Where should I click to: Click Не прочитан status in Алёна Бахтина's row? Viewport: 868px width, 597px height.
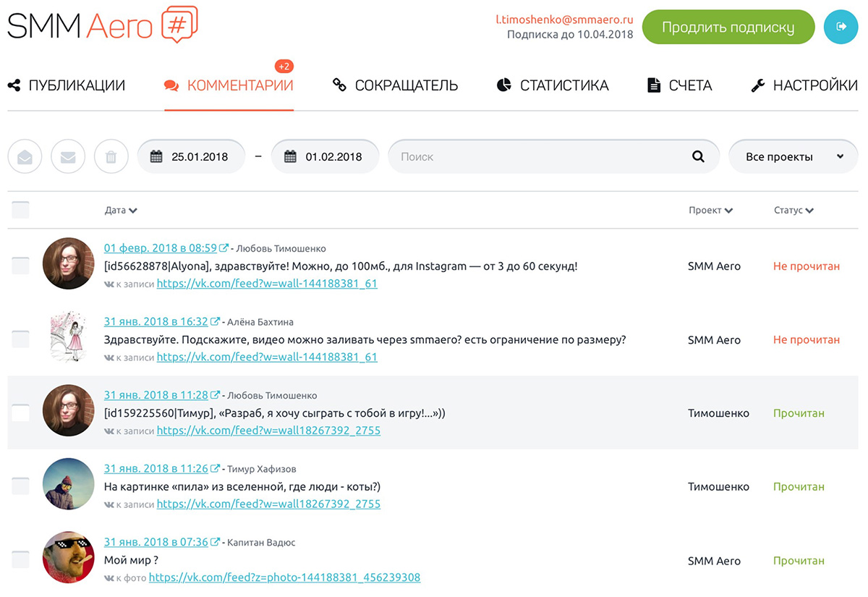pyautogui.click(x=807, y=339)
